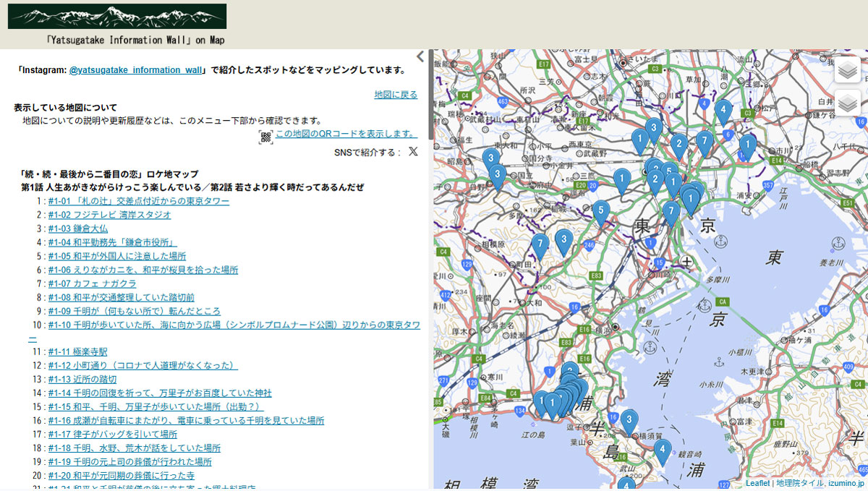The image size is (868, 491).
Task: Open link #1-01 「札の辻」交差点付近からの東京タワー
Action: coord(139,201)
